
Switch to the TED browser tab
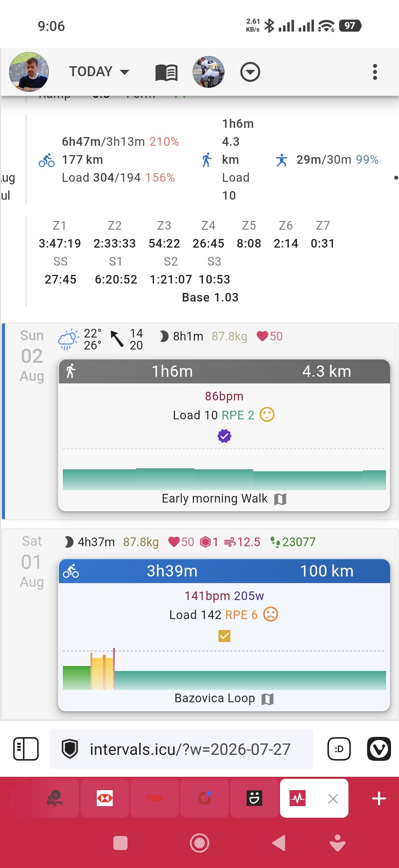155,798
